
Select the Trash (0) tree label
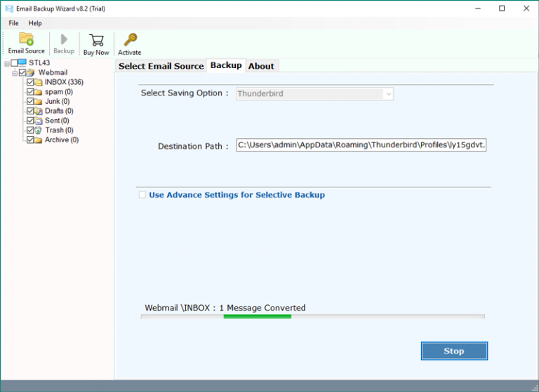pos(59,130)
